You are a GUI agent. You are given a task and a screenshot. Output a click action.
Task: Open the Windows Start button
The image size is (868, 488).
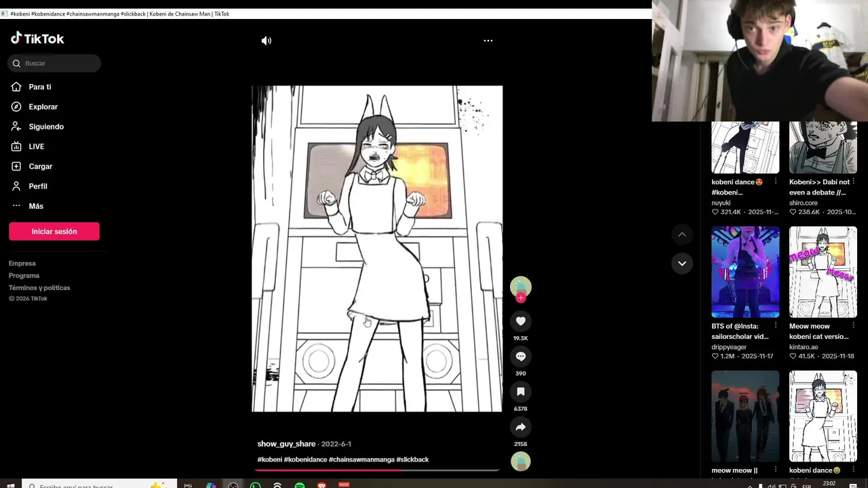pyautogui.click(x=11, y=485)
